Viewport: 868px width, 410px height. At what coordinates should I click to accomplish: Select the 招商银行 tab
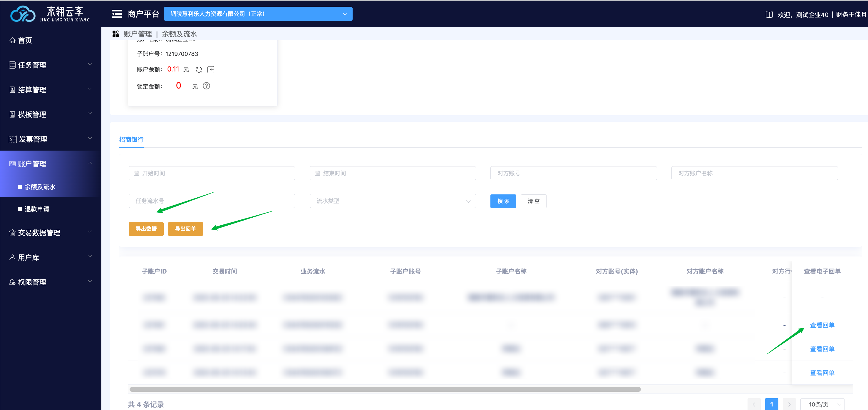pyautogui.click(x=131, y=140)
